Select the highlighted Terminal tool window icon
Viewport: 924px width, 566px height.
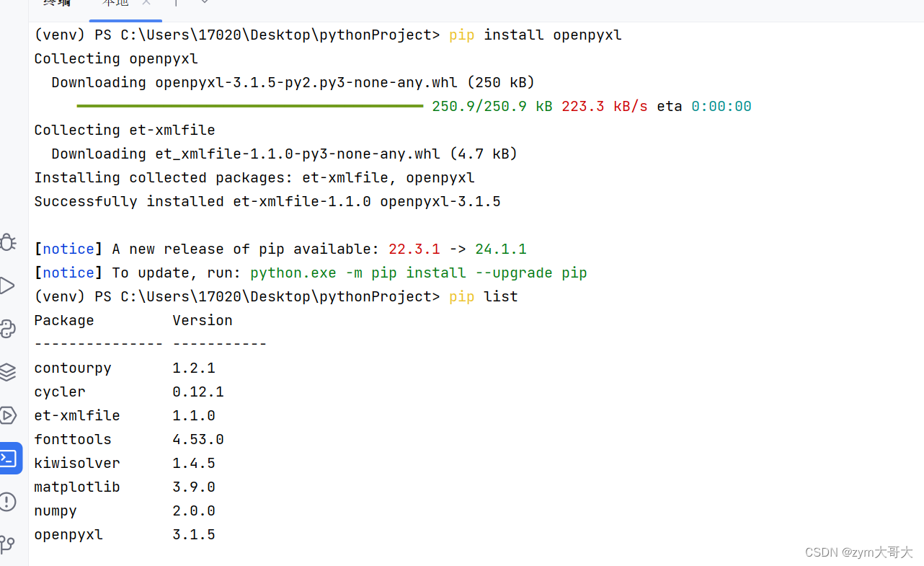click(x=11, y=458)
